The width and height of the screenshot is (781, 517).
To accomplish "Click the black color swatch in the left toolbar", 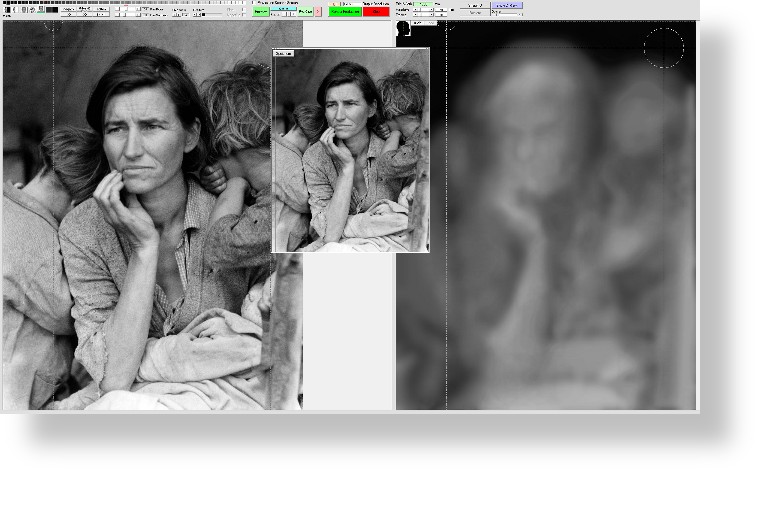I will click(52, 10).
